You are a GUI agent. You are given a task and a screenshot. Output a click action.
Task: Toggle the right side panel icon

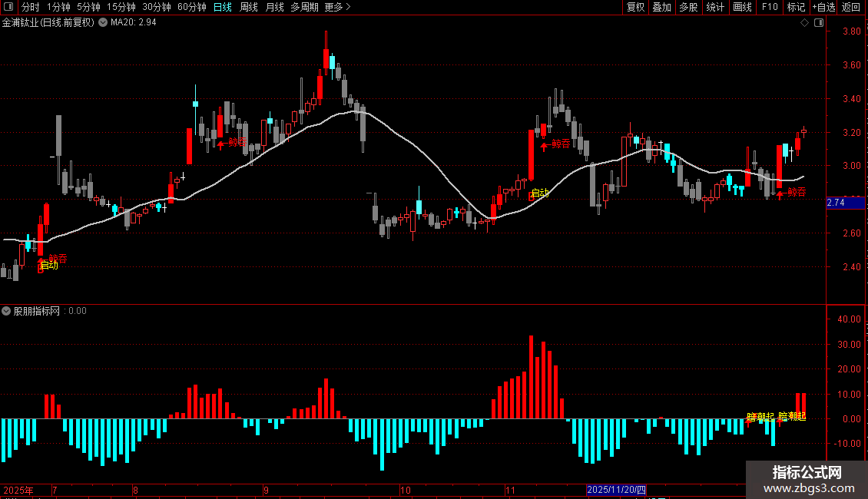point(819,23)
